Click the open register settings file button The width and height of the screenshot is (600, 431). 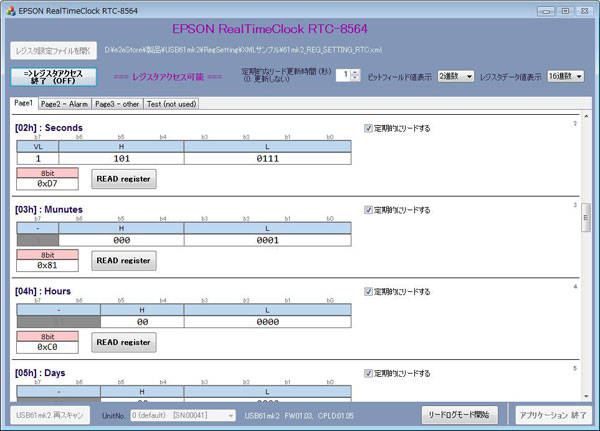pos(54,51)
